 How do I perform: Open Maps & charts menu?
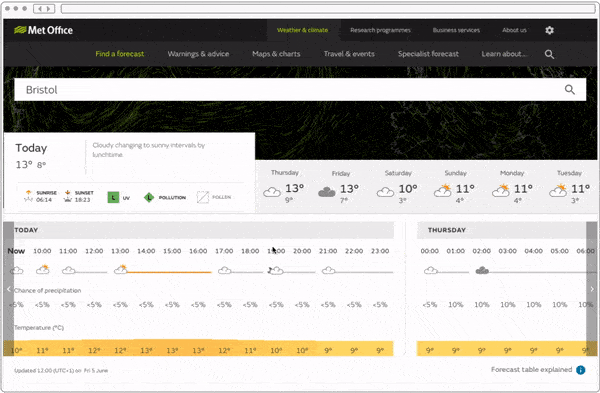point(276,54)
